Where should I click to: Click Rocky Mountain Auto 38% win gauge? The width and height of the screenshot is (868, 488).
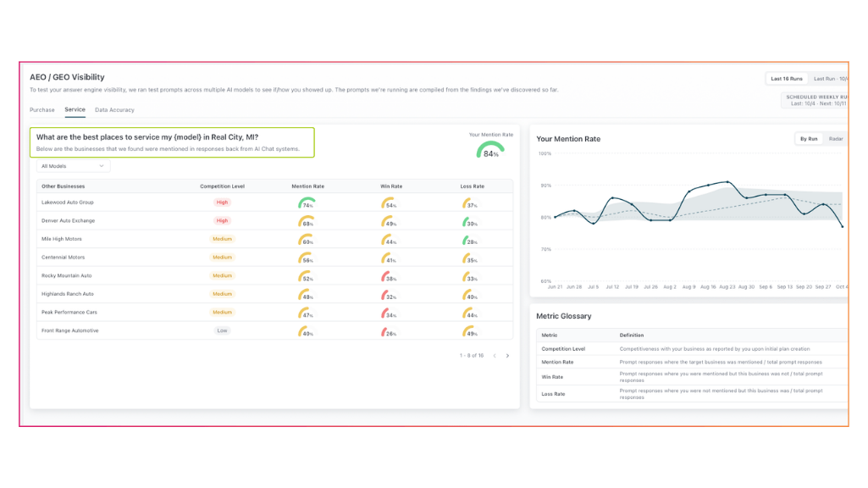[389, 276]
